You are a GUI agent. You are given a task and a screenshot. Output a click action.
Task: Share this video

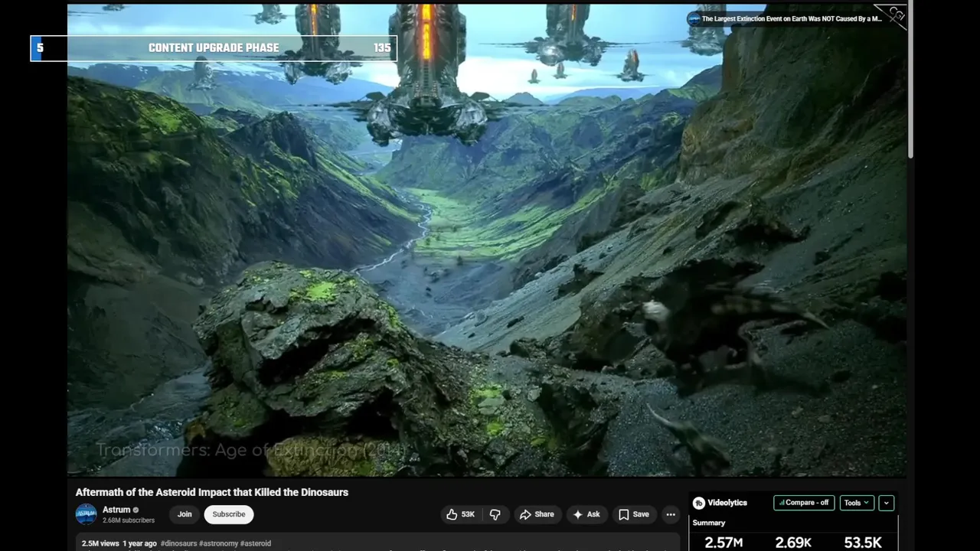[537, 514]
